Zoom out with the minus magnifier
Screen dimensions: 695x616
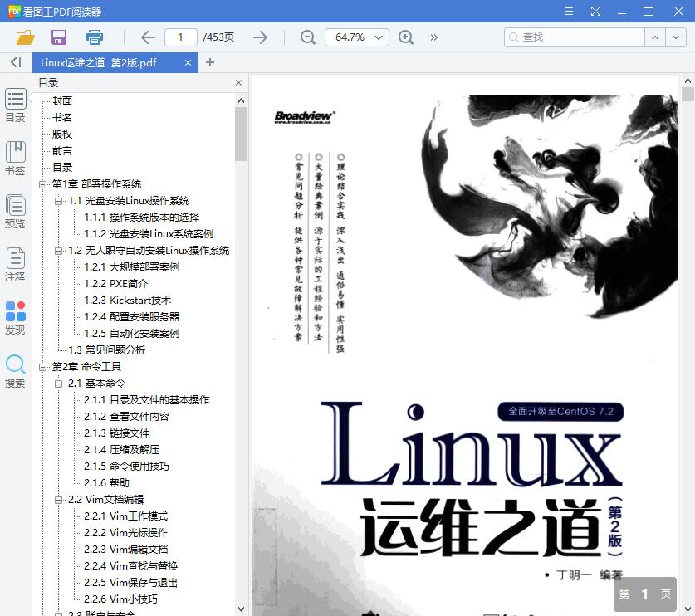(x=307, y=37)
